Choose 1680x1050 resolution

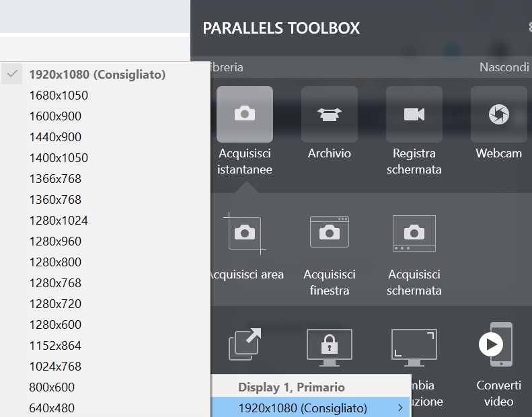[x=105, y=96]
